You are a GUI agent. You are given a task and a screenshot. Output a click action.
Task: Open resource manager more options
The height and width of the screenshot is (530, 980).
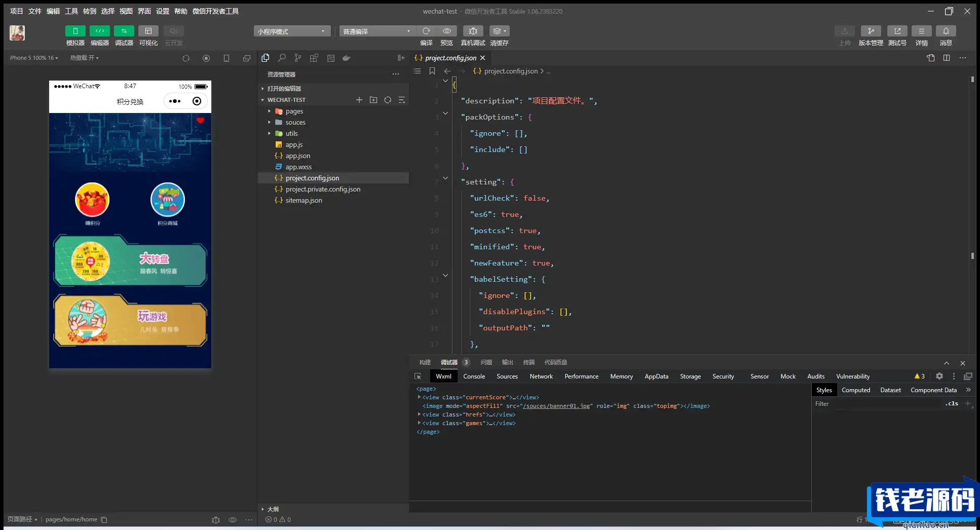click(396, 74)
